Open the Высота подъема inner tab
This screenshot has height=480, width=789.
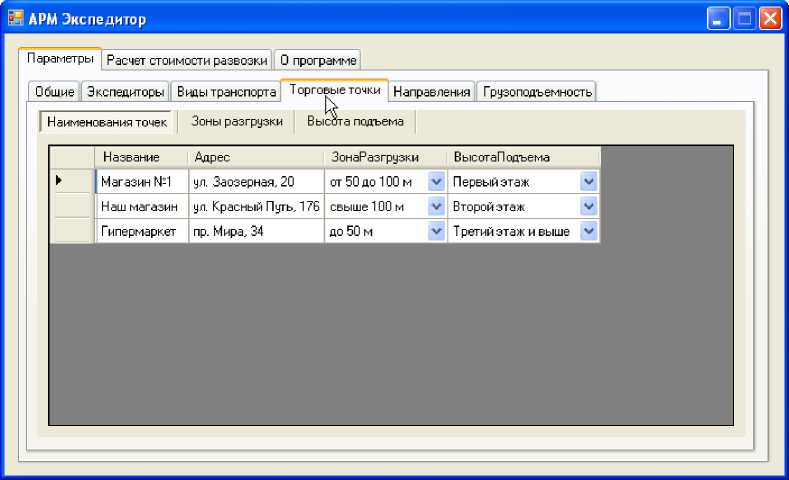[x=355, y=122]
